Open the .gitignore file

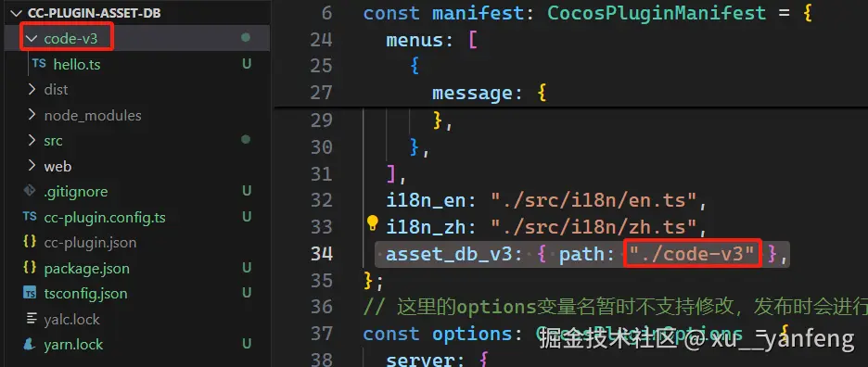76,192
